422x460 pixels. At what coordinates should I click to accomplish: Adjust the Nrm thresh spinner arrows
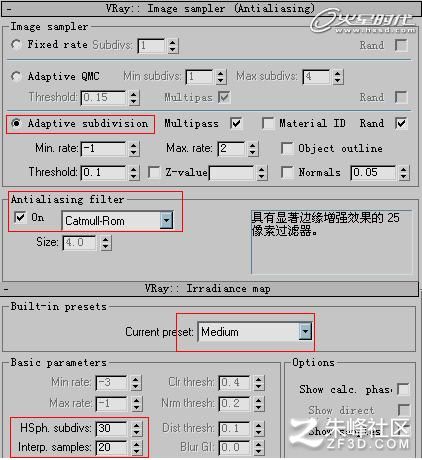click(259, 403)
